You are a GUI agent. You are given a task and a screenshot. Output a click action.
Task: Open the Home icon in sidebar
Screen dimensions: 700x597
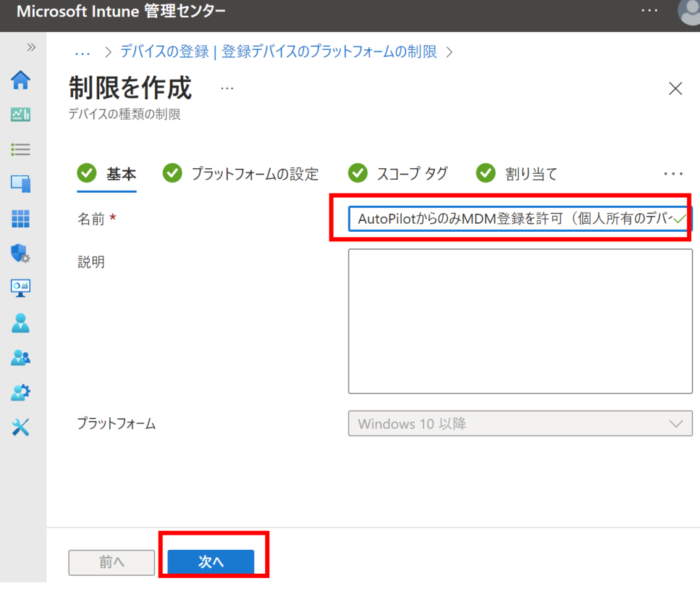click(21, 81)
